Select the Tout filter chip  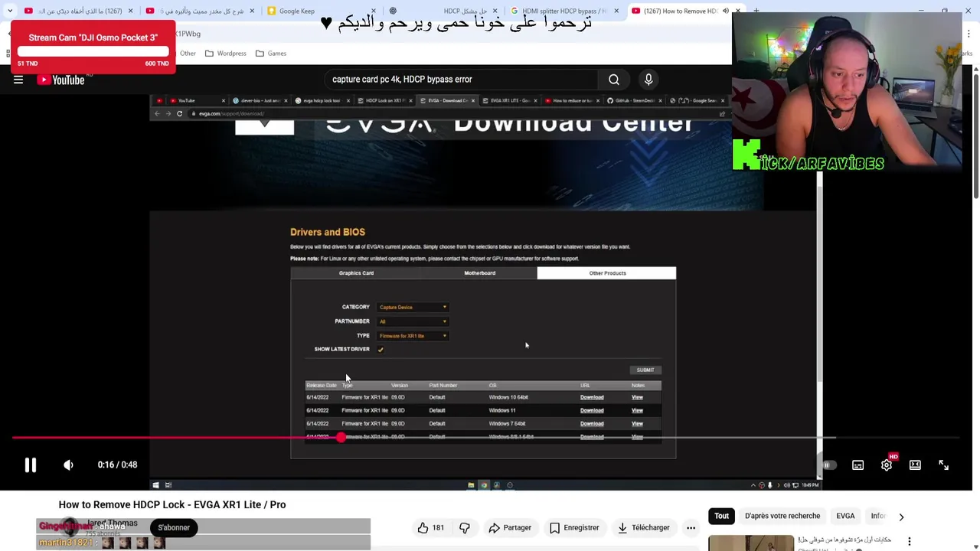721,516
